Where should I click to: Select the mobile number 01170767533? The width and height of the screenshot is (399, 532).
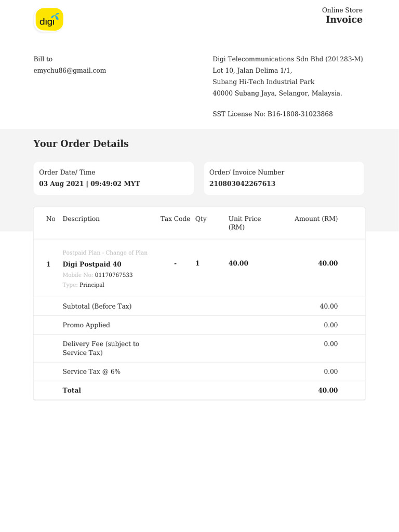(x=113, y=275)
